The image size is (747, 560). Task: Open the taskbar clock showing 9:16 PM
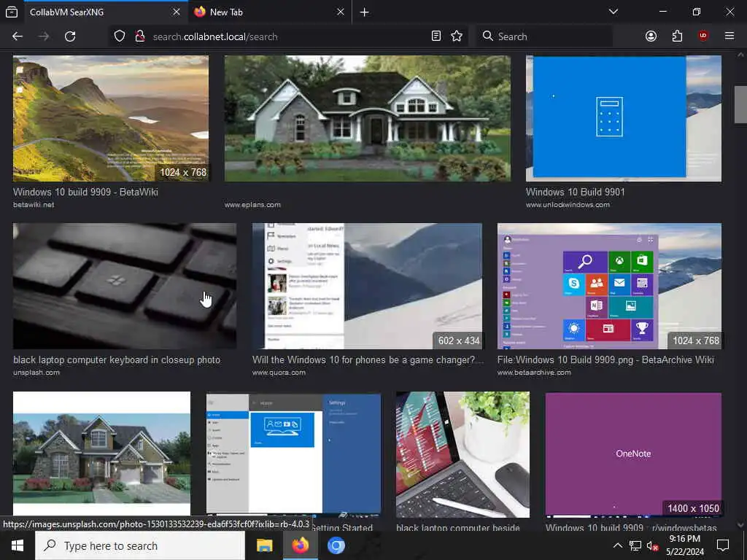684,545
